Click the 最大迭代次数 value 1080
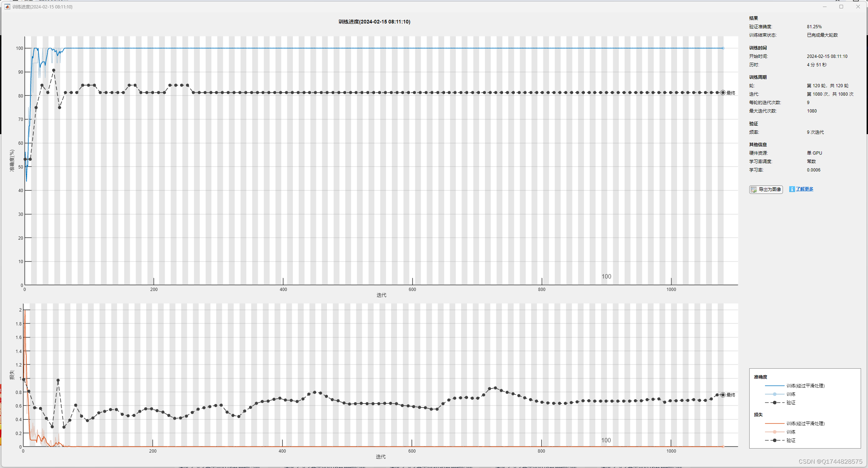868x468 pixels. (x=812, y=111)
